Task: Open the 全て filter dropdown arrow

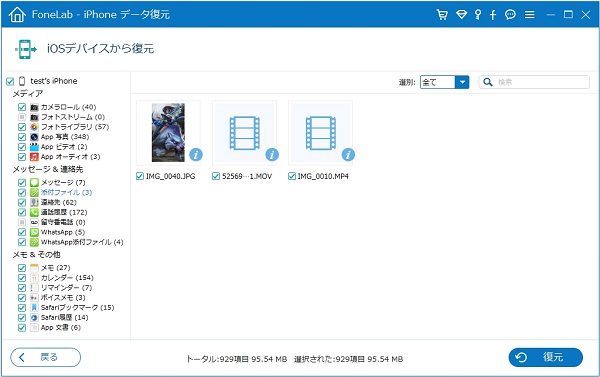Action: (x=462, y=82)
